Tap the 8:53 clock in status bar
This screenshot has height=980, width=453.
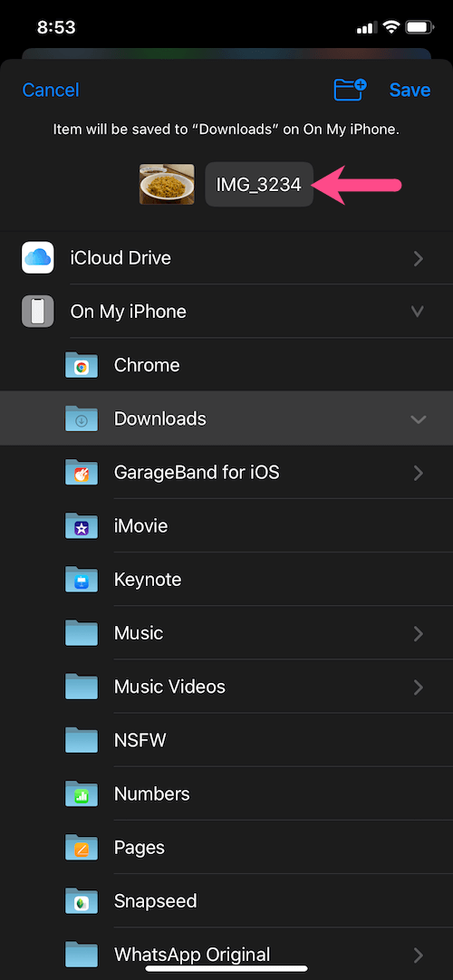pyautogui.click(x=56, y=27)
